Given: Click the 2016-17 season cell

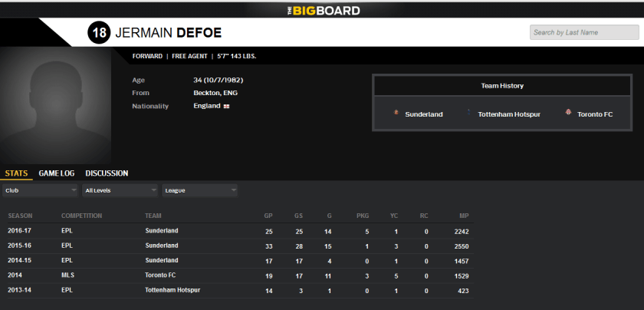Looking at the screenshot, I should pos(19,231).
